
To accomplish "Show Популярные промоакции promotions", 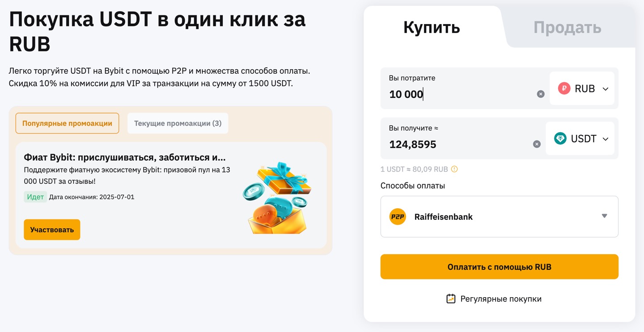I will pos(67,123).
